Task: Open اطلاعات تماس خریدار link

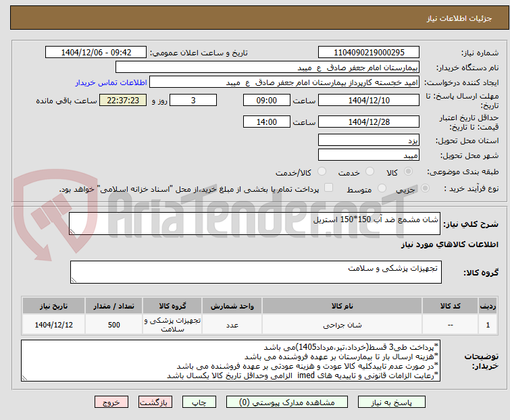Action: (111, 82)
